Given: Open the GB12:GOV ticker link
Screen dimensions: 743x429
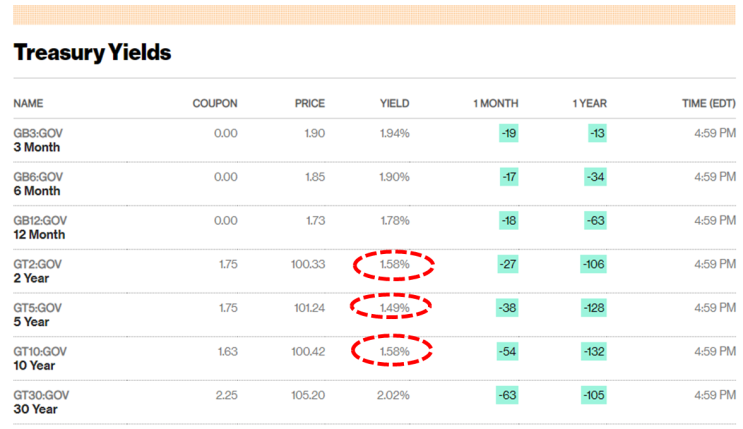Looking at the screenshot, I should (40, 220).
